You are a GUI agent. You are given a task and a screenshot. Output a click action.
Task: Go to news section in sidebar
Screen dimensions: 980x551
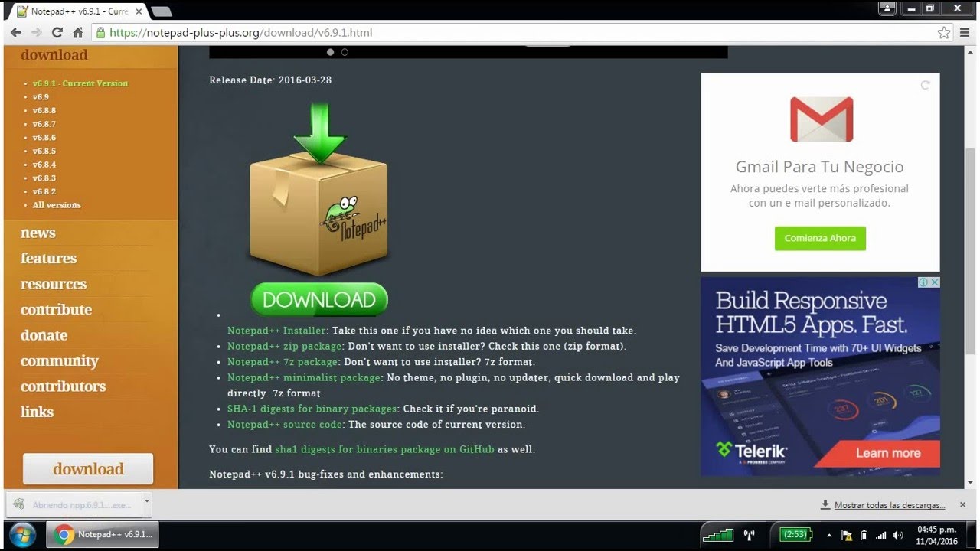(x=38, y=233)
